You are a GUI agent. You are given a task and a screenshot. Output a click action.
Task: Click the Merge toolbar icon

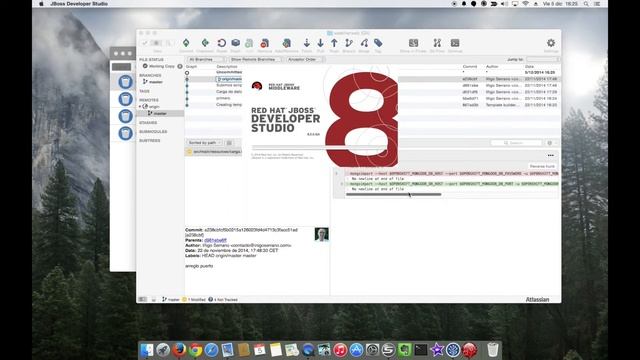coord(364,43)
